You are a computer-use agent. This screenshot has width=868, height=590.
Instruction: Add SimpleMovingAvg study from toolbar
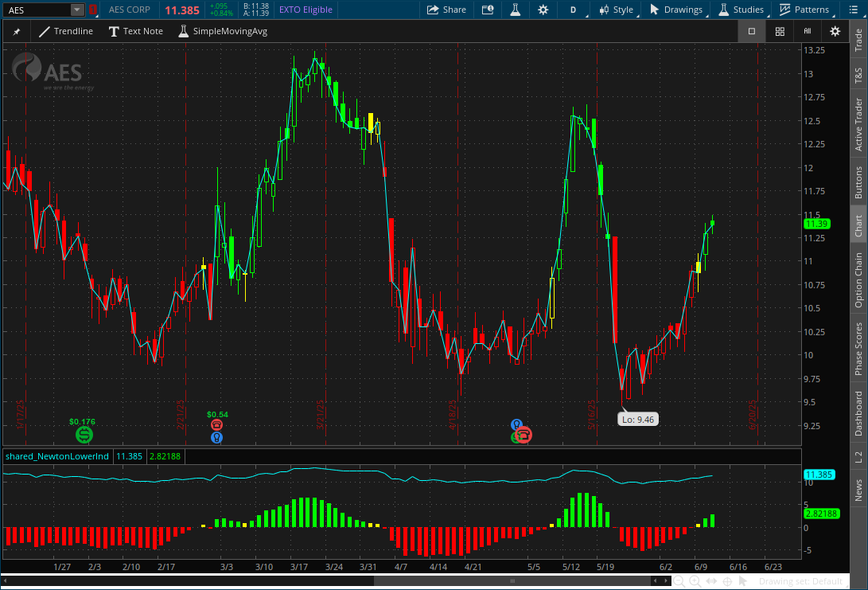[x=223, y=31]
